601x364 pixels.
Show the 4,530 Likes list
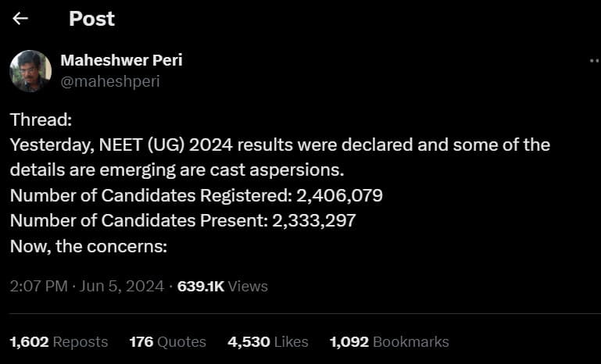[x=267, y=342]
